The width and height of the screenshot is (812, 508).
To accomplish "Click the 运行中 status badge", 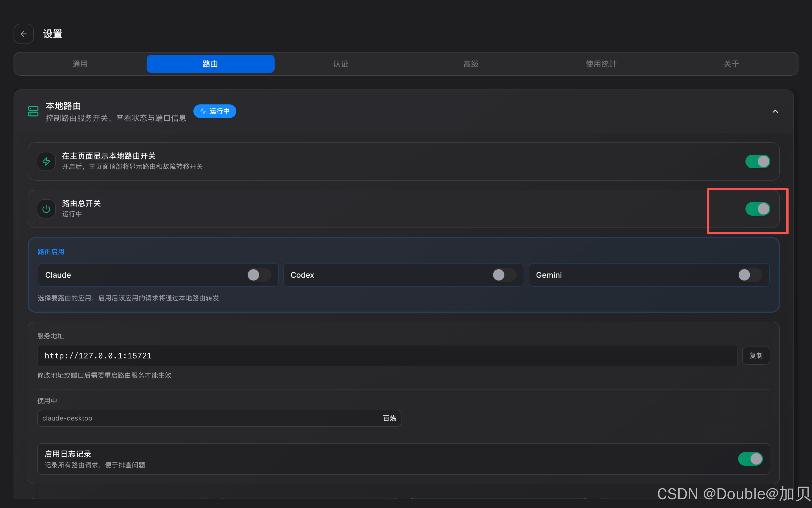I will click(215, 111).
